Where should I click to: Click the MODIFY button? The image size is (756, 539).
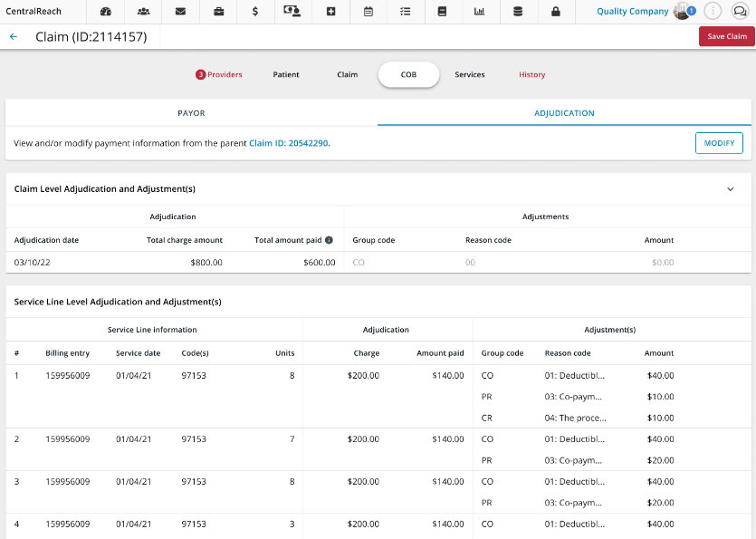(x=719, y=143)
